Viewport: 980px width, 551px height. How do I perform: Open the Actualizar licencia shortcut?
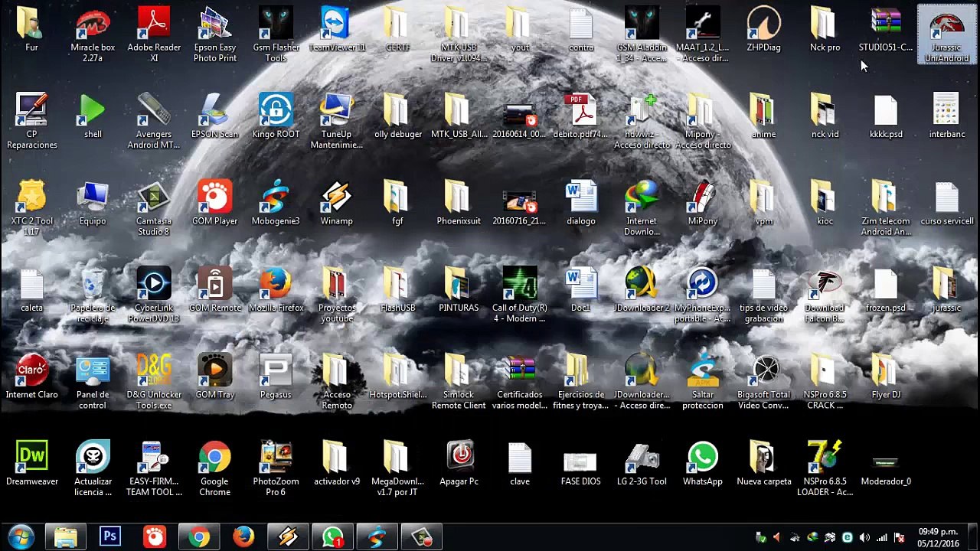[x=93, y=468]
